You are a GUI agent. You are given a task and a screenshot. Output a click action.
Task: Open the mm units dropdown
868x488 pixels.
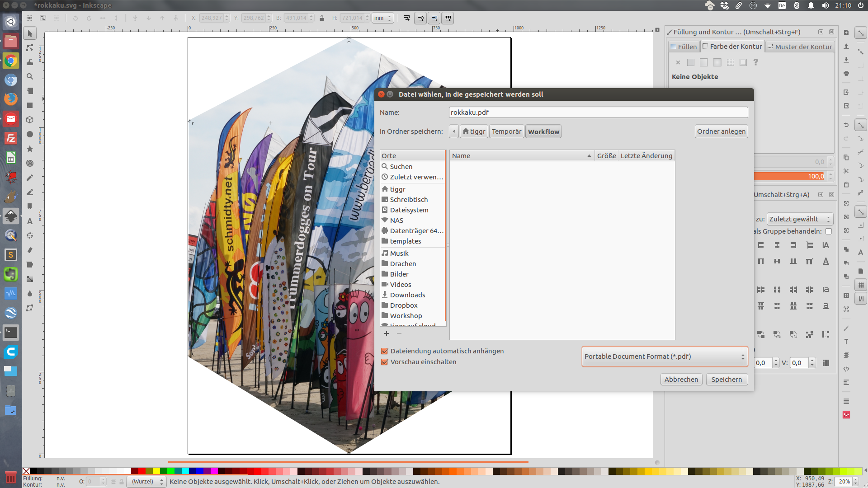point(382,18)
